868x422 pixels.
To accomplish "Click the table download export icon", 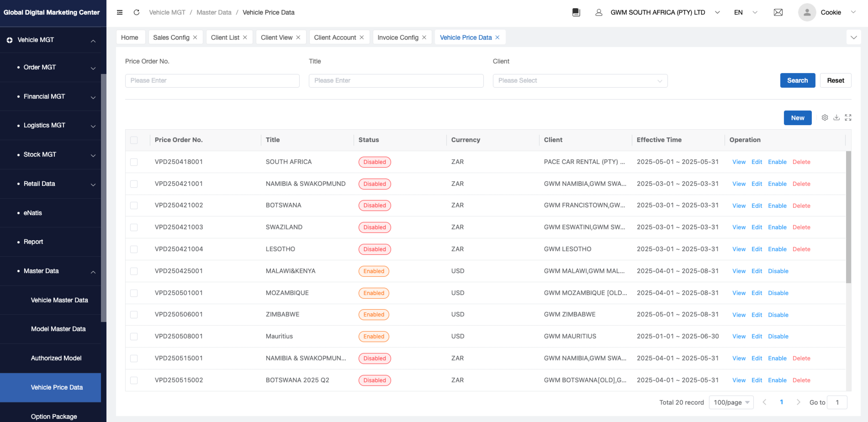I will [x=836, y=117].
